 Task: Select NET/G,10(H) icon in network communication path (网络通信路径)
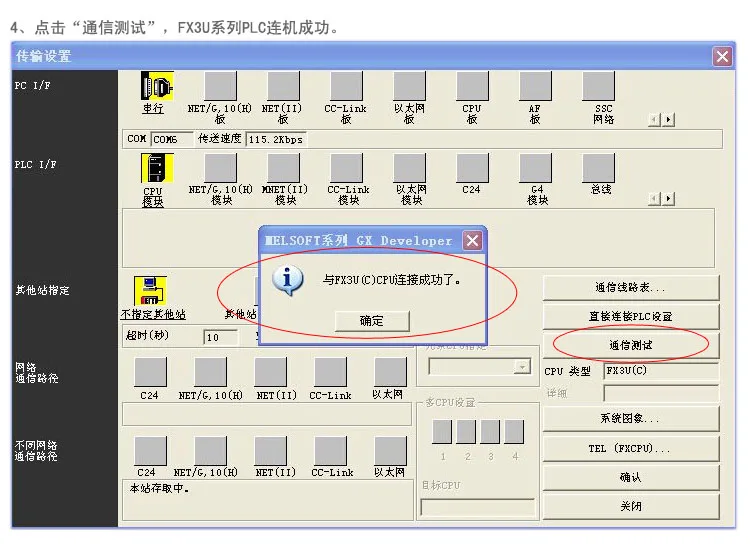tap(210, 372)
